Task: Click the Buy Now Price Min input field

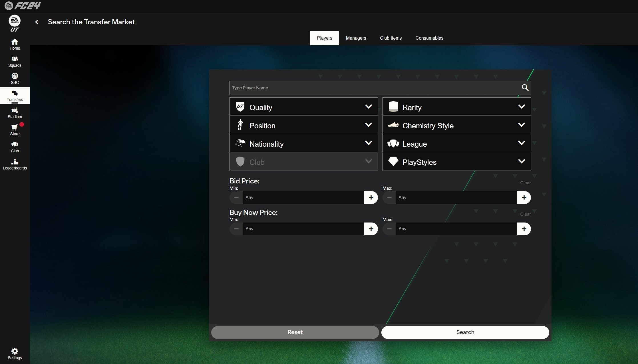Action: (x=303, y=229)
